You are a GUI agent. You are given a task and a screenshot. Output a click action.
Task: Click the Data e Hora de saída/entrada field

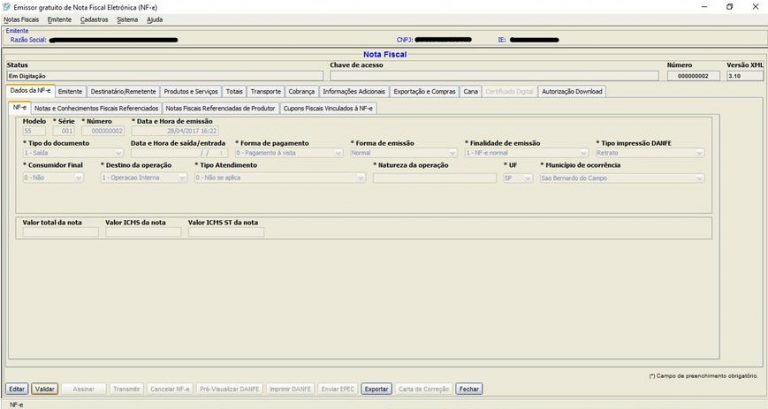pos(179,153)
